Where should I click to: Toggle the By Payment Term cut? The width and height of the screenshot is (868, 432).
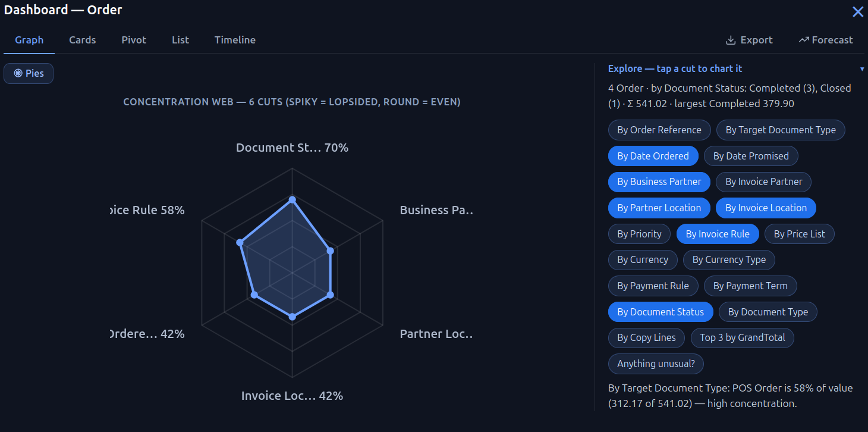[x=750, y=286]
